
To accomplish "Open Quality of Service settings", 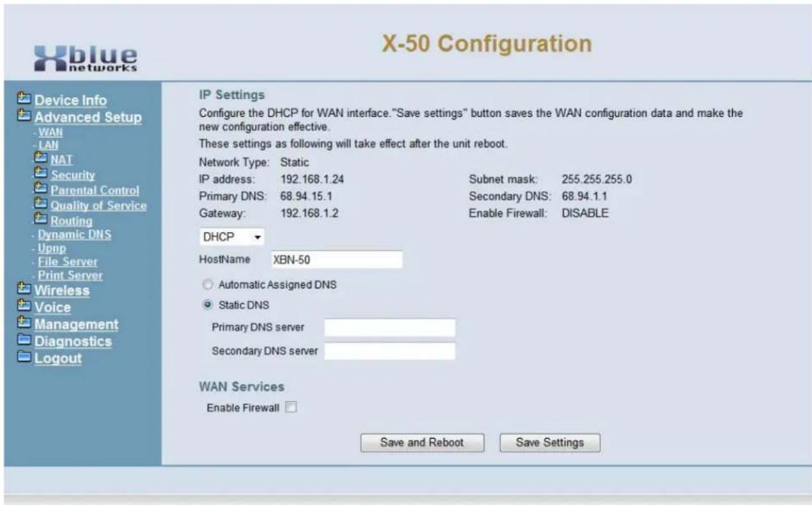I will (99, 206).
